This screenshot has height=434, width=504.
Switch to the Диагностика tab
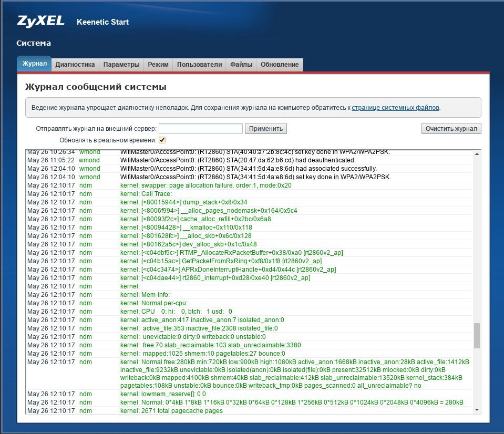click(75, 65)
